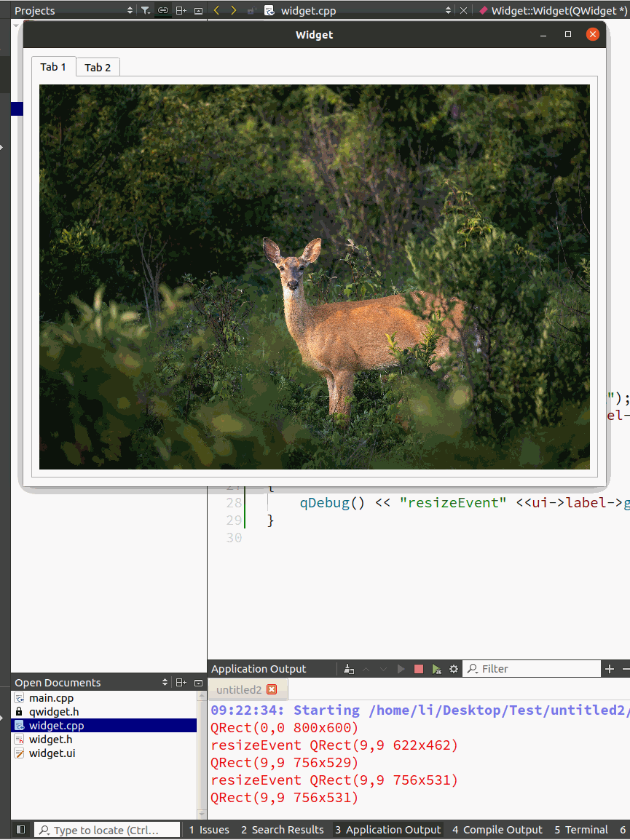Clear the Application Output pane
630x840 pixels.
pos(349,669)
